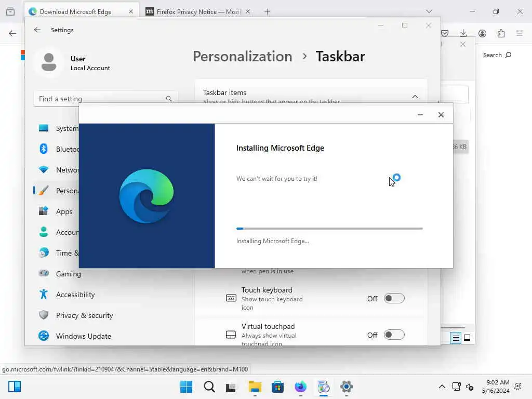Image resolution: width=532 pixels, height=399 pixels.
Task: Open Widgets panel icon on taskbar
Action: [x=15, y=387]
